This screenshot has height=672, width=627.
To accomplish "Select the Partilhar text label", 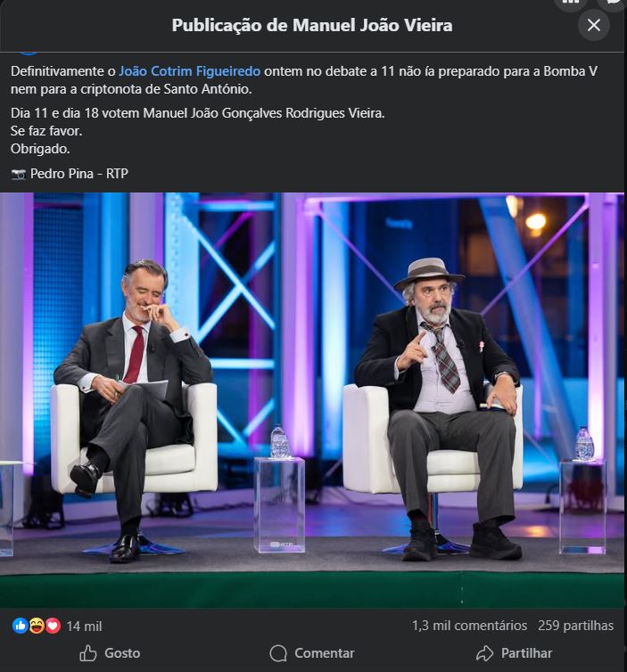I will click(526, 653).
